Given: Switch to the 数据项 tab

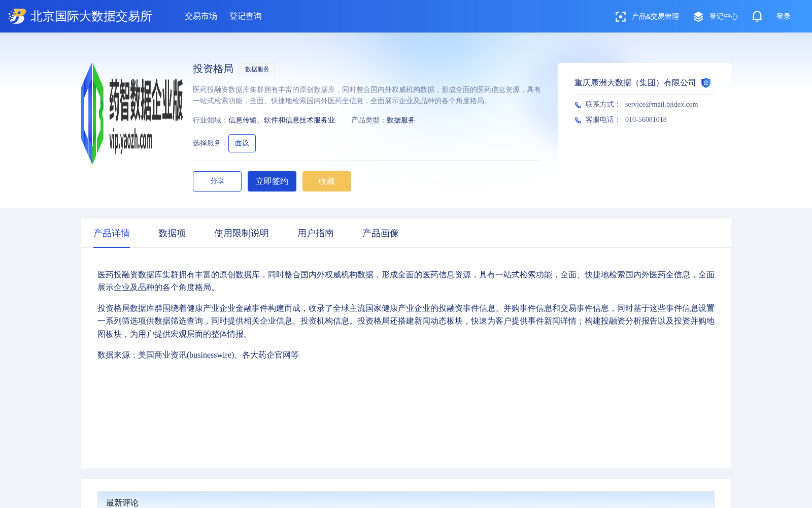Looking at the screenshot, I should pyautogui.click(x=172, y=233).
